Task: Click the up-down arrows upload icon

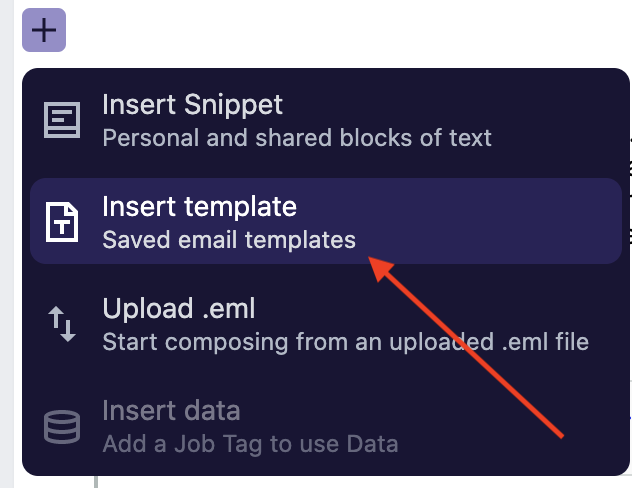Action: click(x=62, y=324)
